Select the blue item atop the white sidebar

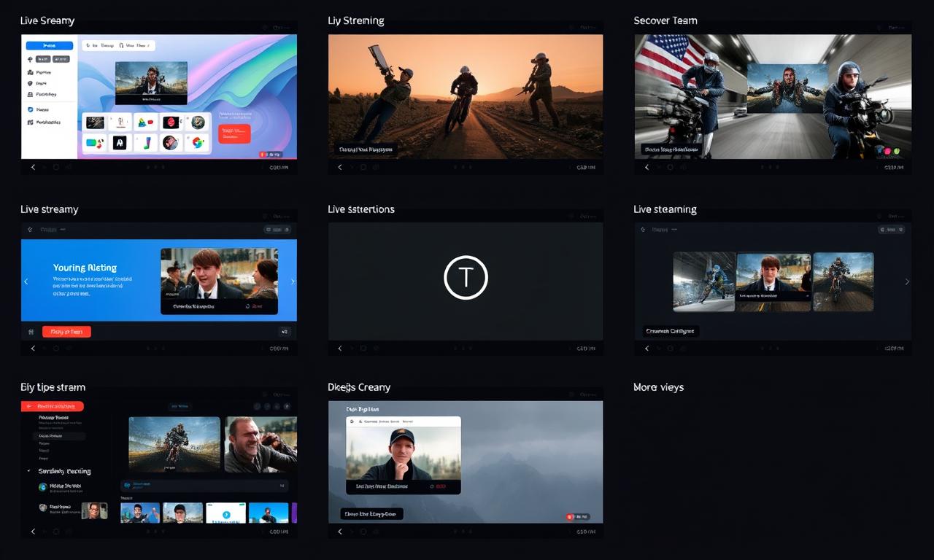click(50, 45)
